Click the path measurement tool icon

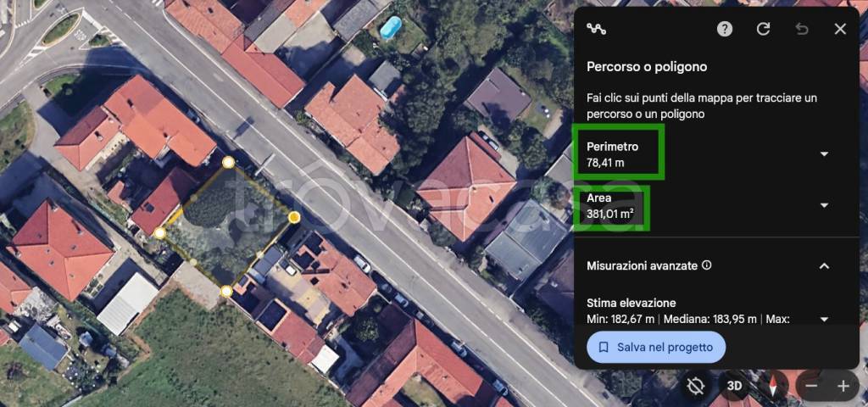[596, 30]
